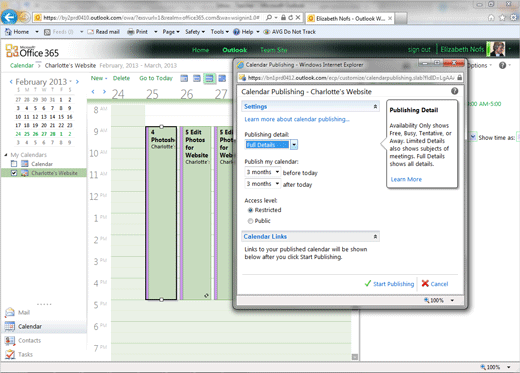Click the February 2013 month header
Viewport: 520px width, 373px height.
click(x=41, y=82)
